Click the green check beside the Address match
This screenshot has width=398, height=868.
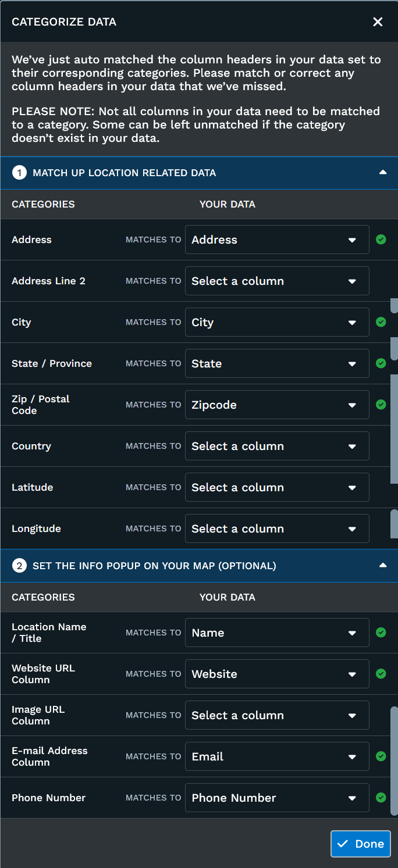[x=381, y=240]
